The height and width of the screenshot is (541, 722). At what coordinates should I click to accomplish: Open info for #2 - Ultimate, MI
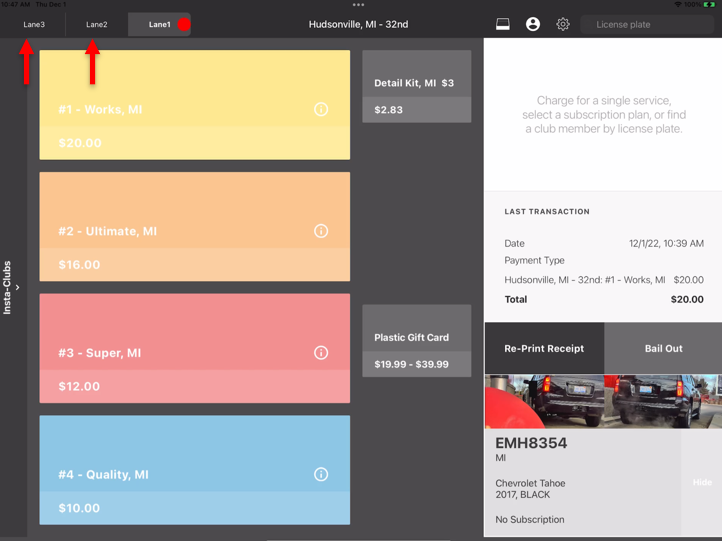tap(321, 231)
